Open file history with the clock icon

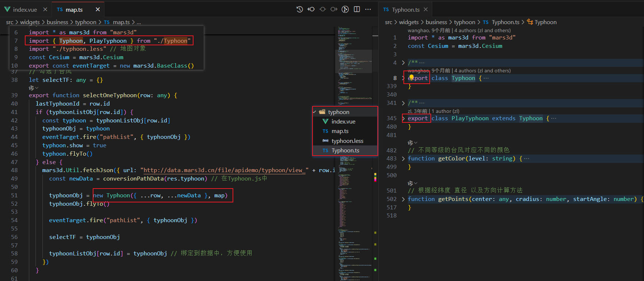(299, 10)
